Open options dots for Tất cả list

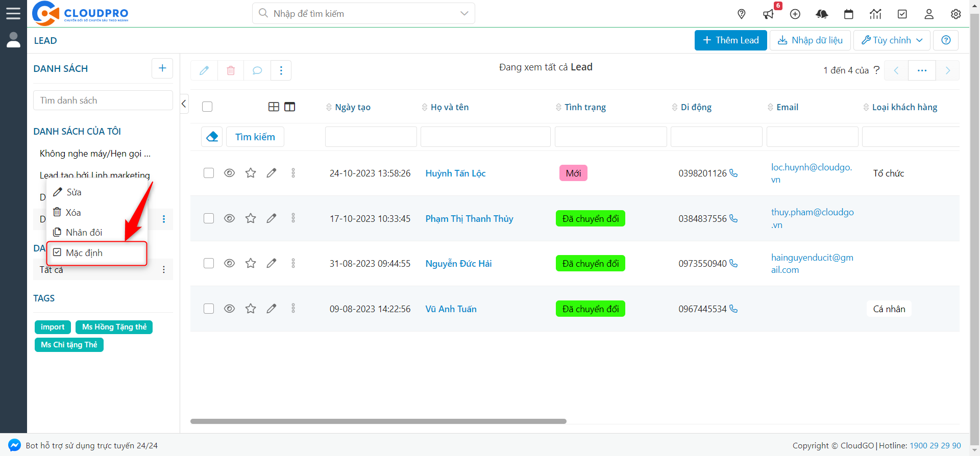[x=164, y=269]
